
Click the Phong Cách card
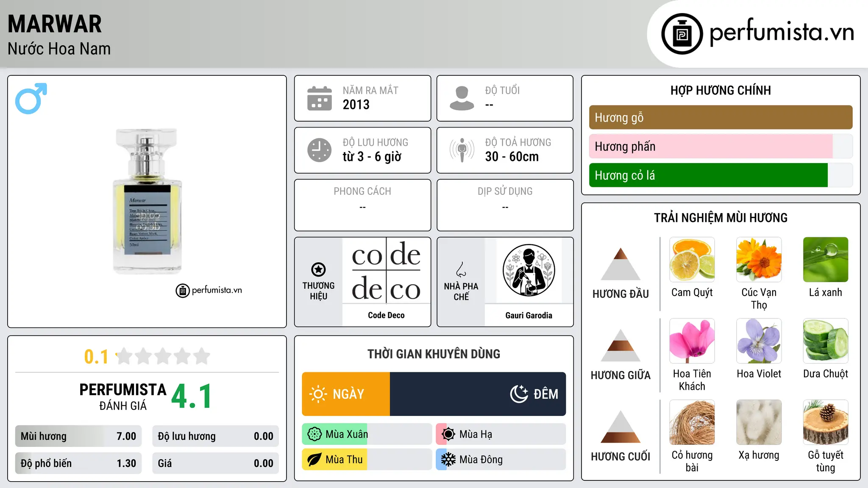362,205
